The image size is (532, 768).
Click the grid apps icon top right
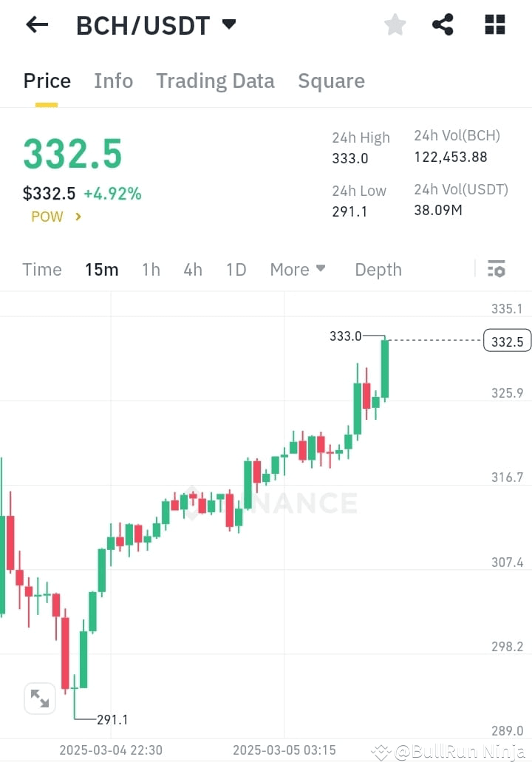[x=494, y=24]
